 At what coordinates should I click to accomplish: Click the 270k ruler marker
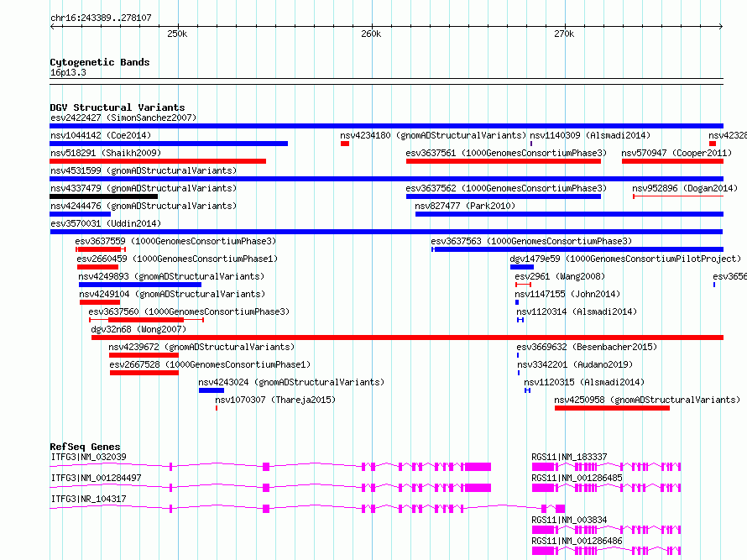(x=564, y=34)
